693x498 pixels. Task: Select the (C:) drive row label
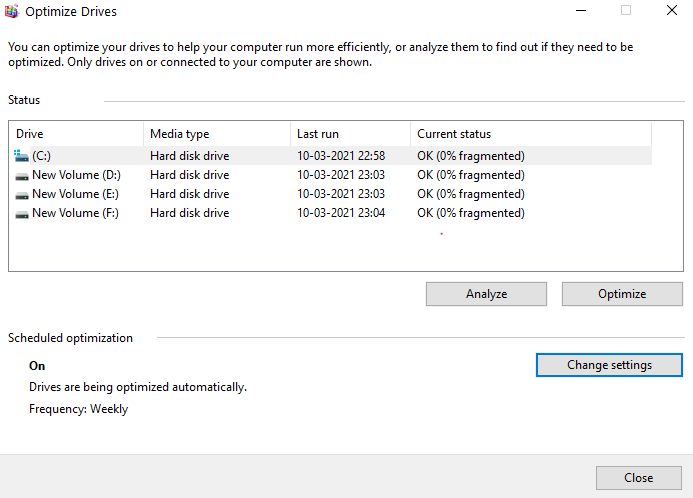point(42,156)
